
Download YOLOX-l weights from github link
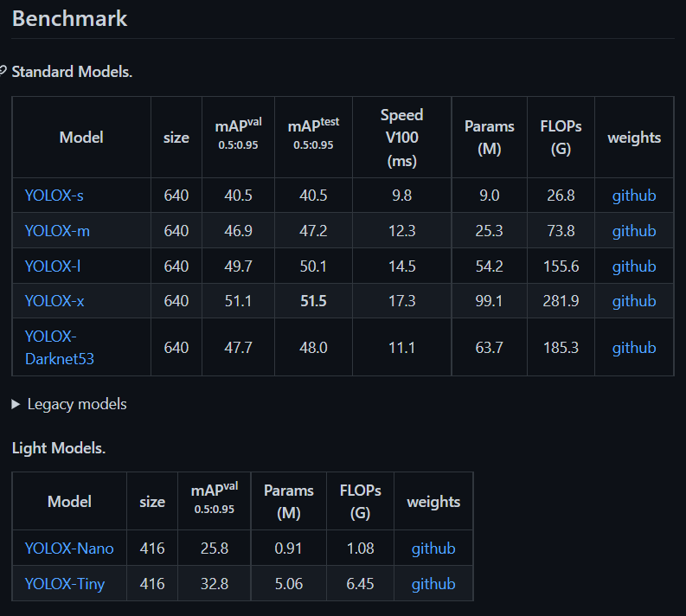(634, 266)
